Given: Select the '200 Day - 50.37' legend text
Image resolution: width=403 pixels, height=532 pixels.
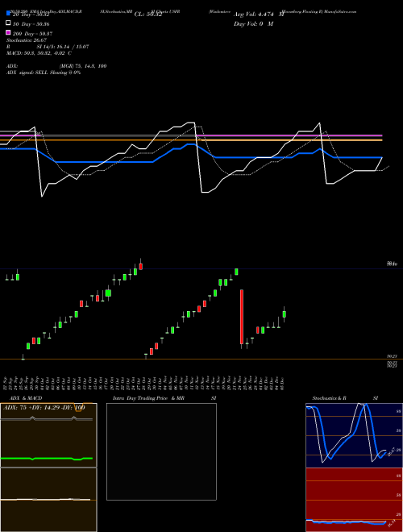Looking at the screenshot, I should tap(32, 34).
